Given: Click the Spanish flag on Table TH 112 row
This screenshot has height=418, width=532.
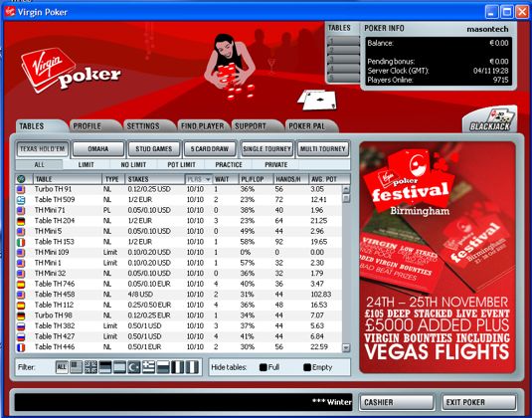Looking at the screenshot, I should click(21, 306).
